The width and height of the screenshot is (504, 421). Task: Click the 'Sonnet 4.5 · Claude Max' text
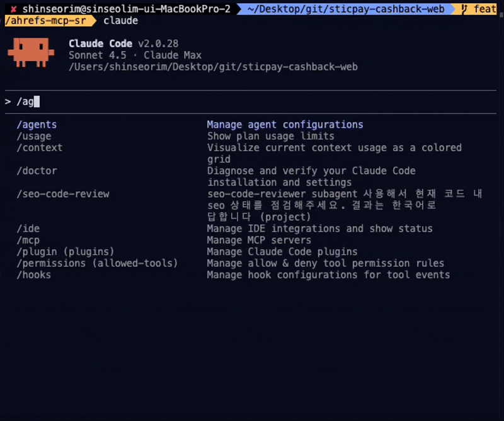pos(135,55)
